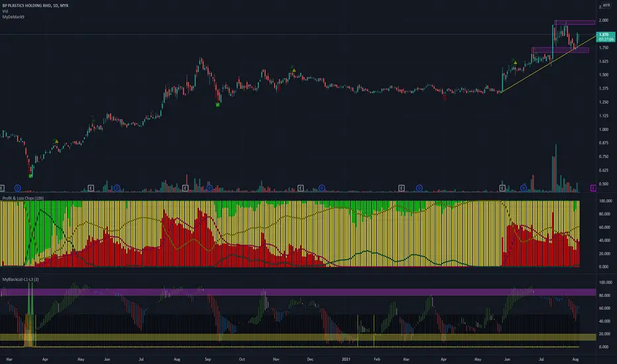Select the lower purple support rectangle near 1.750

pyautogui.click(x=560, y=50)
